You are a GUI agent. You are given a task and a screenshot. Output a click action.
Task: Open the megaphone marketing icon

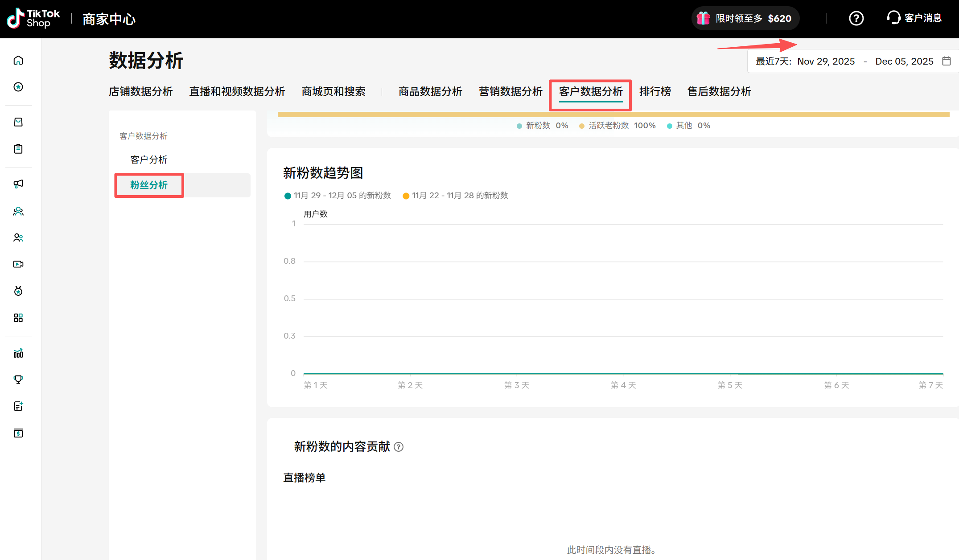(18, 184)
